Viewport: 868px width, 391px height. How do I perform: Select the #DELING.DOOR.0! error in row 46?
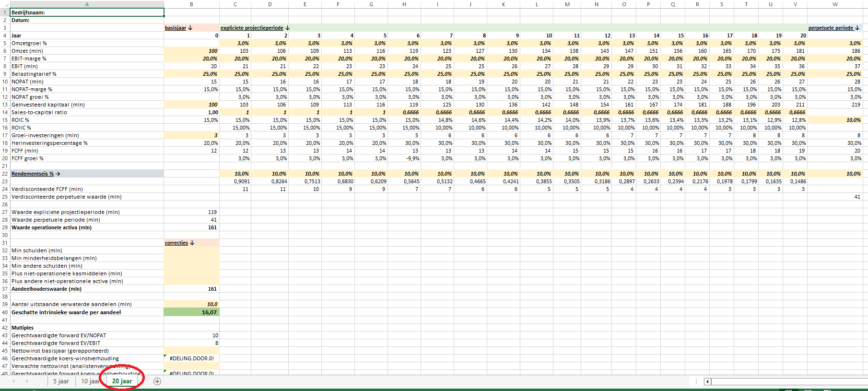191,358
